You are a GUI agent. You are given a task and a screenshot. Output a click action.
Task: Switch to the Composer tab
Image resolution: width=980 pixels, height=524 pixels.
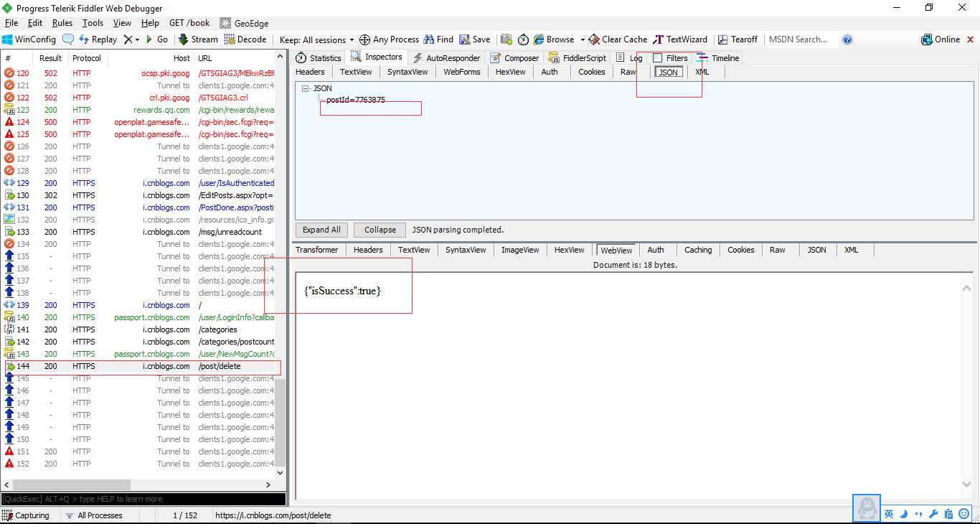pos(514,58)
